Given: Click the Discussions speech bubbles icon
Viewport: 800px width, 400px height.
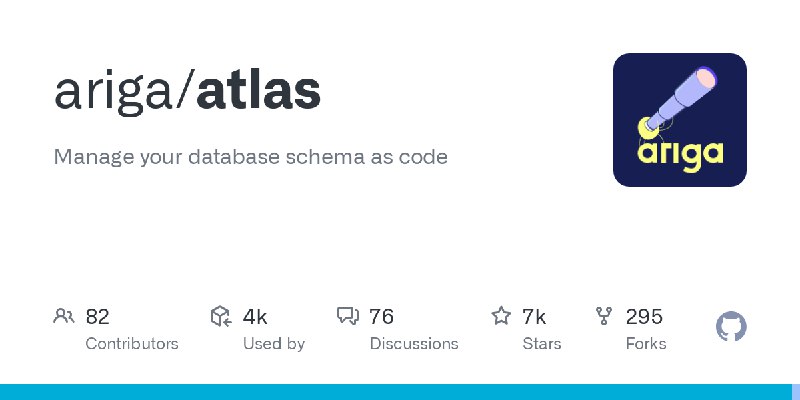Looking at the screenshot, I should 348,316.
